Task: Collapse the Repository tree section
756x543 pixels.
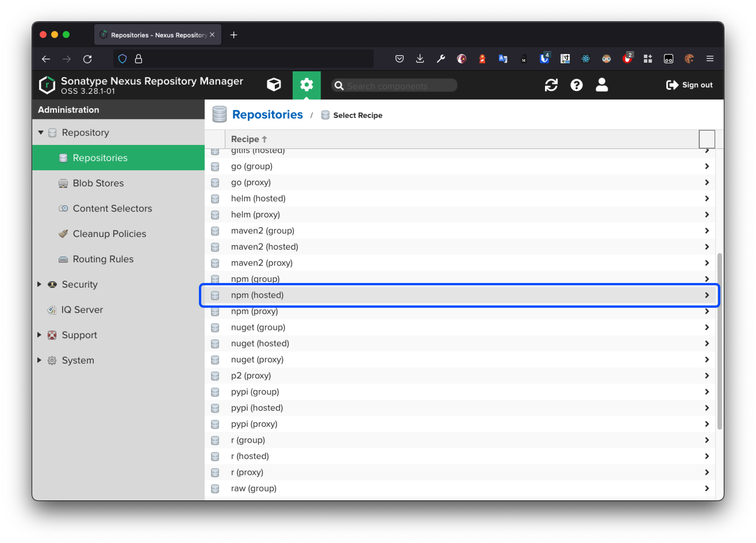Action: [41, 133]
